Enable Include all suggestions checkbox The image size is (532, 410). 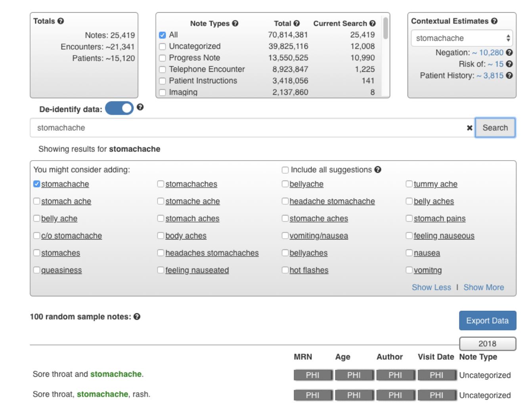(x=285, y=170)
